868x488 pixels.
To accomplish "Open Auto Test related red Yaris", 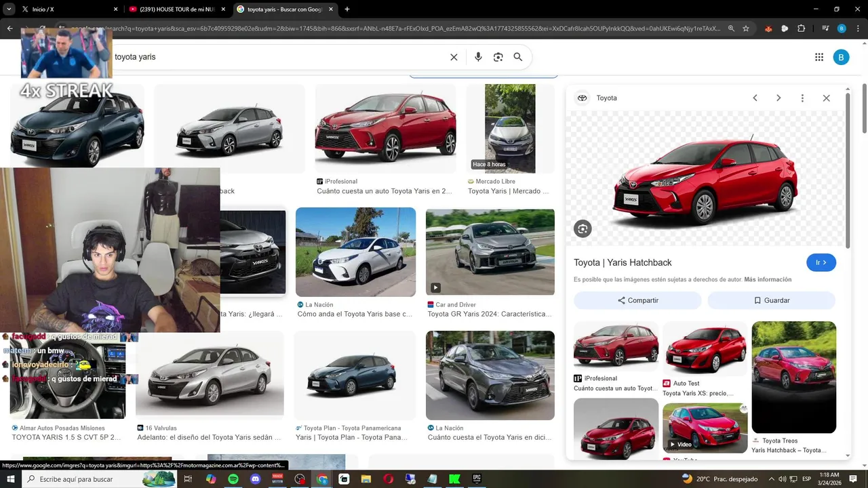I will point(705,348).
